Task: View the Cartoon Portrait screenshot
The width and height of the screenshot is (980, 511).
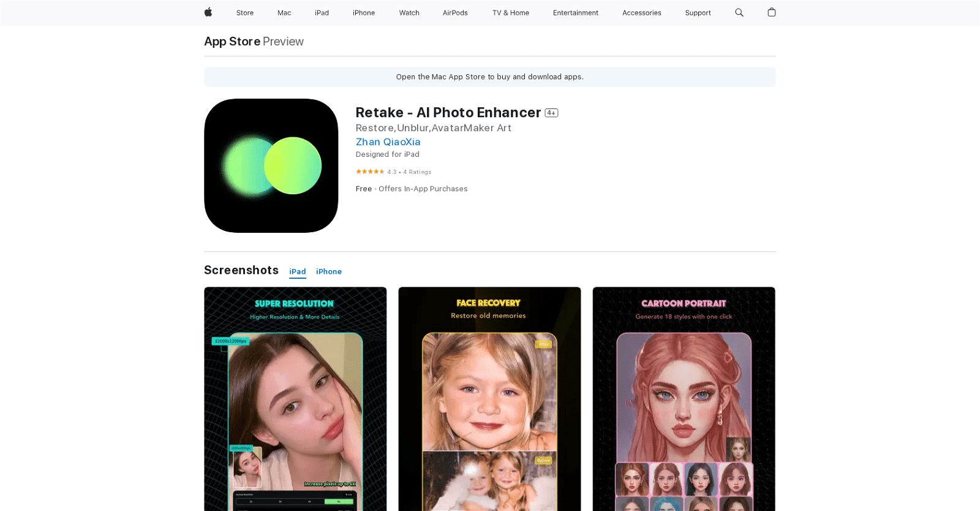Action: pos(684,398)
